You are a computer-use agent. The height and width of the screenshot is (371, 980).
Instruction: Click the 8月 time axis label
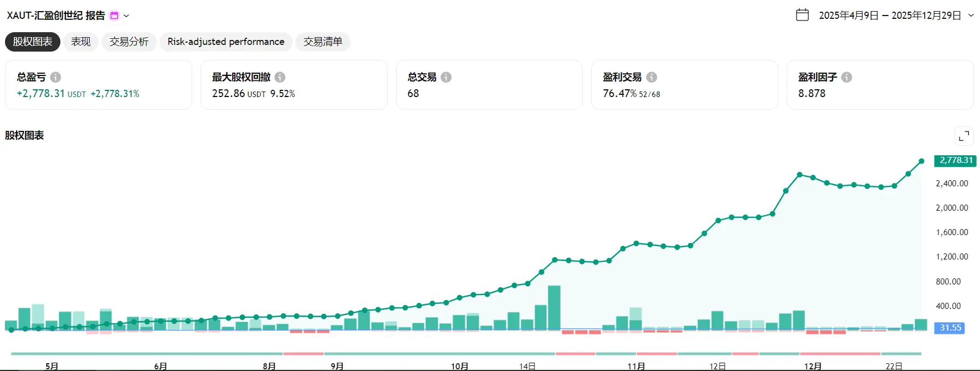tap(269, 366)
